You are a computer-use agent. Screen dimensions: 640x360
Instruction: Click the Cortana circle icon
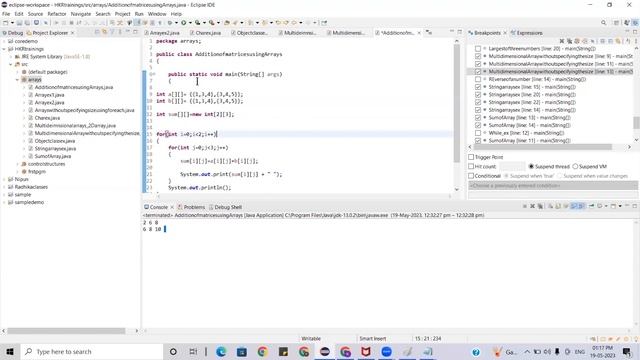click(x=173, y=351)
